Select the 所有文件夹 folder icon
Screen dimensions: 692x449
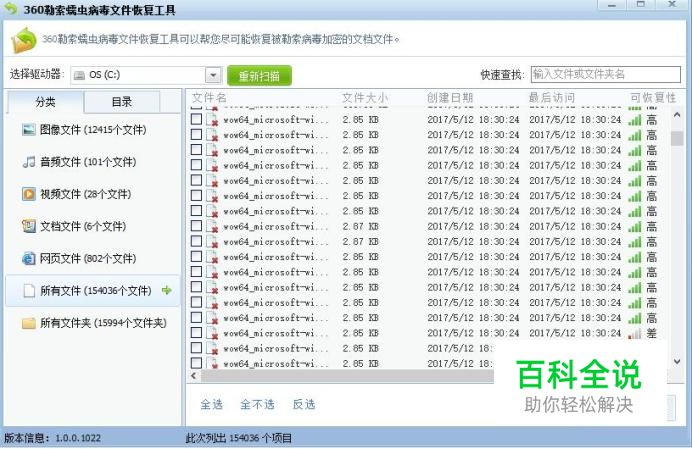29,323
